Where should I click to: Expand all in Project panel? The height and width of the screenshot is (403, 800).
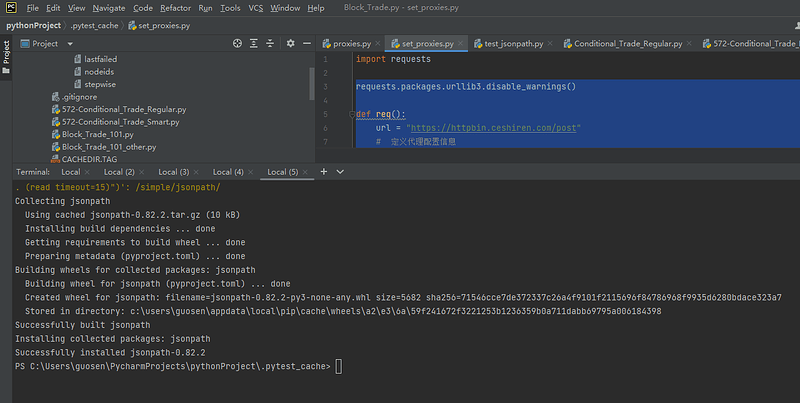[254, 43]
